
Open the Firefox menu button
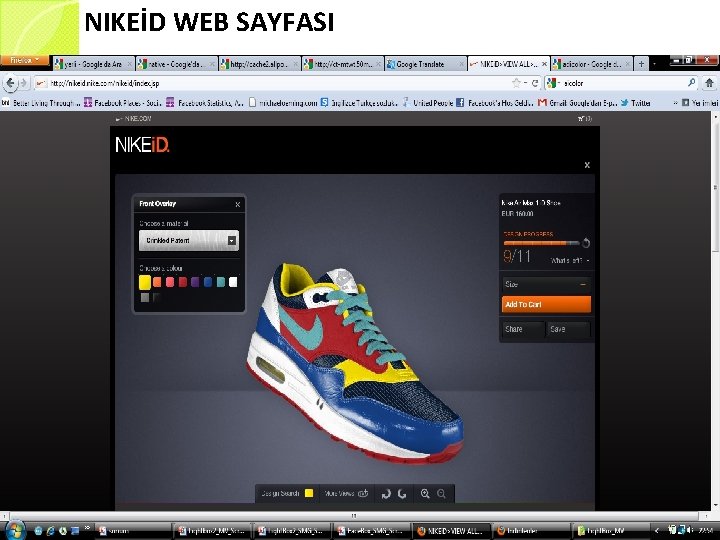point(25,60)
